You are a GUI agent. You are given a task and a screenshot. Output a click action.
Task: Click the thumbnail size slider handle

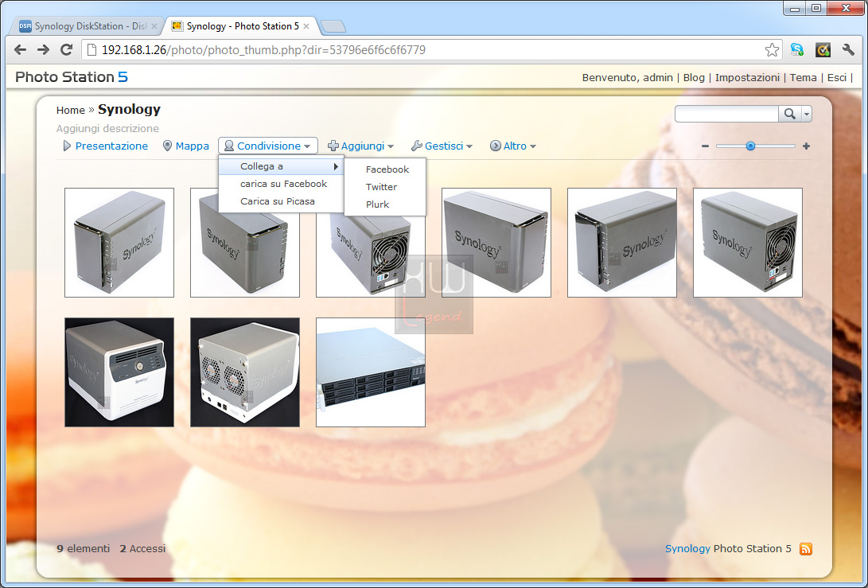pyautogui.click(x=750, y=146)
